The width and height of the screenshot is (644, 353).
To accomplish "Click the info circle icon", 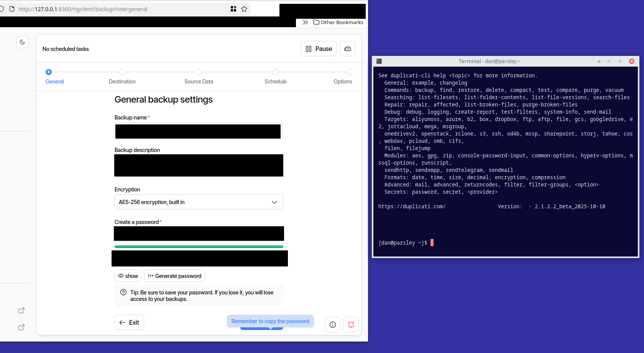I will pos(332,325).
